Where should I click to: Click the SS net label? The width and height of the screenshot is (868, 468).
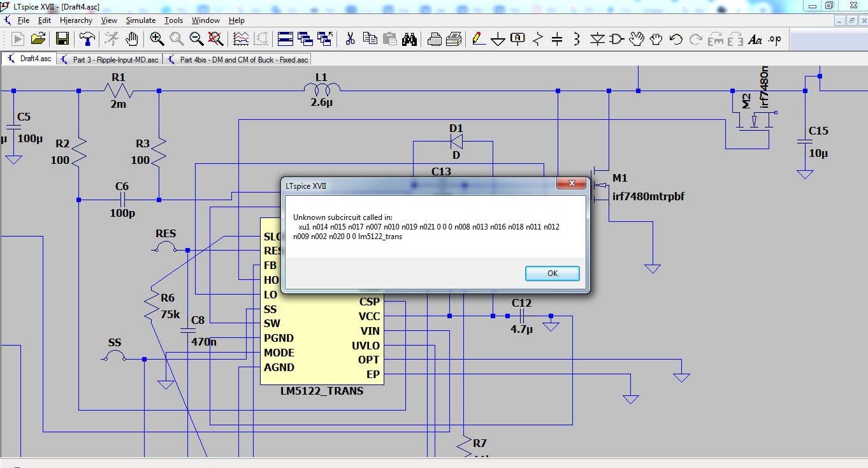(115, 343)
